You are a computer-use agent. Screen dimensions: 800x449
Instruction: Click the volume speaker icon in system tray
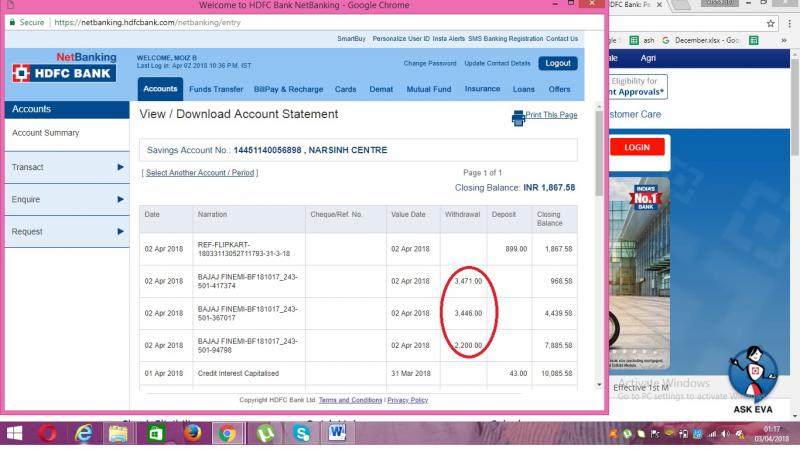(725, 434)
